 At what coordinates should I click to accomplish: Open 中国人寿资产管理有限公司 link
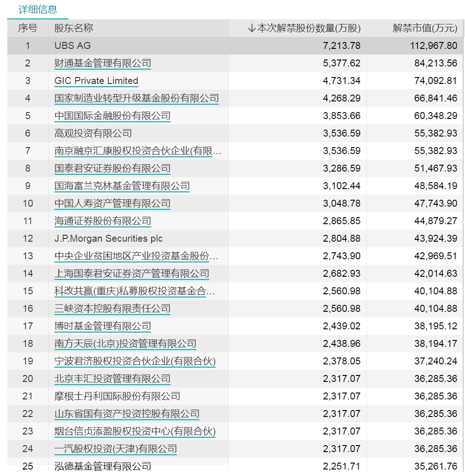click(x=112, y=203)
